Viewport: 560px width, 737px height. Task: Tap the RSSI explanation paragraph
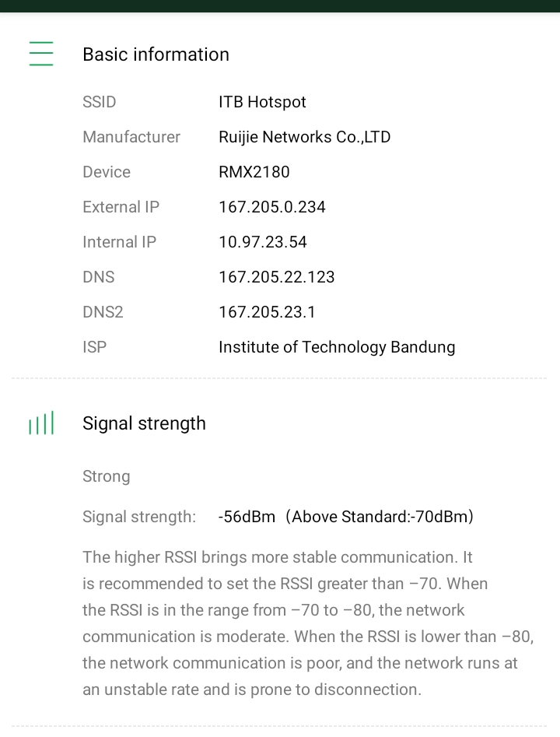[x=307, y=623]
